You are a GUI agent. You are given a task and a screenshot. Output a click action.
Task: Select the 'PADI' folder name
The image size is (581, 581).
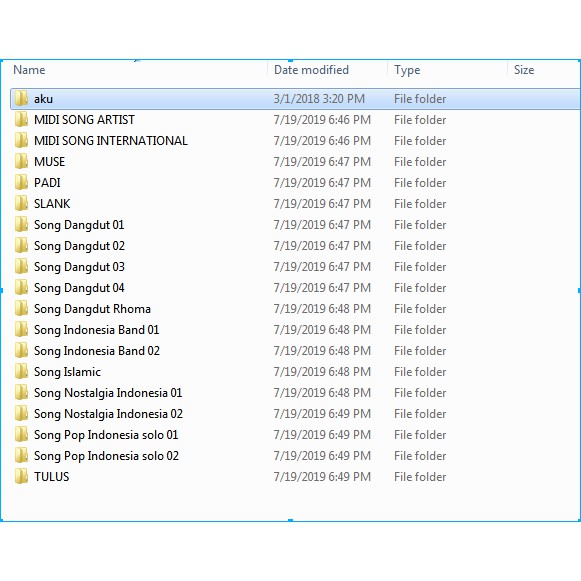[x=47, y=183]
